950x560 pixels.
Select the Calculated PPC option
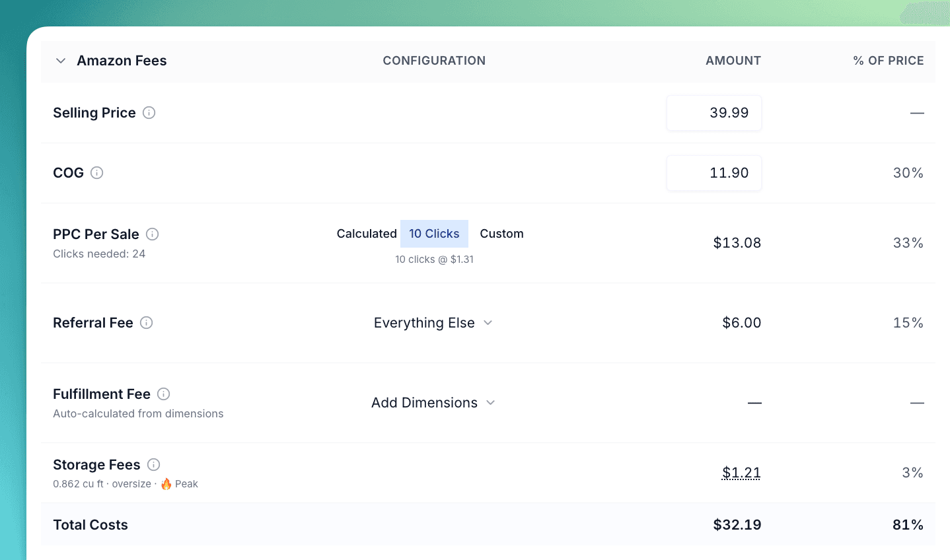click(x=367, y=234)
